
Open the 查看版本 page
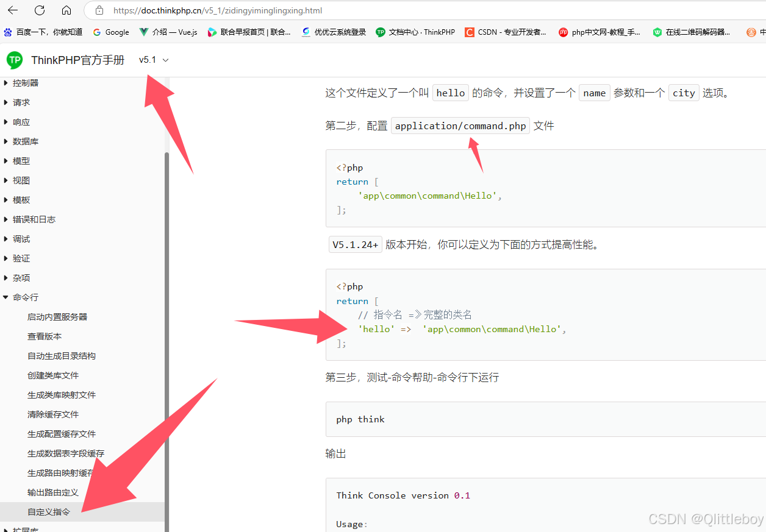click(x=45, y=336)
